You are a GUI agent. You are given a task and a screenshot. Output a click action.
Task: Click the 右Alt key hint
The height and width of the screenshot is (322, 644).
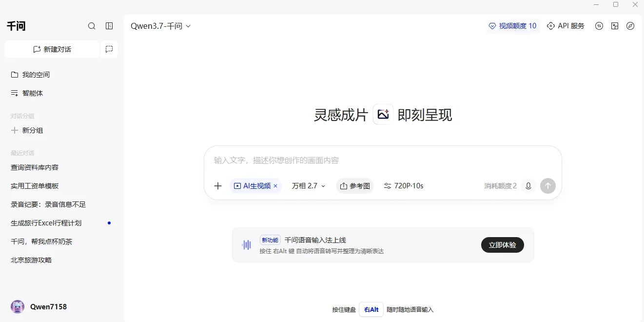[x=371, y=309]
